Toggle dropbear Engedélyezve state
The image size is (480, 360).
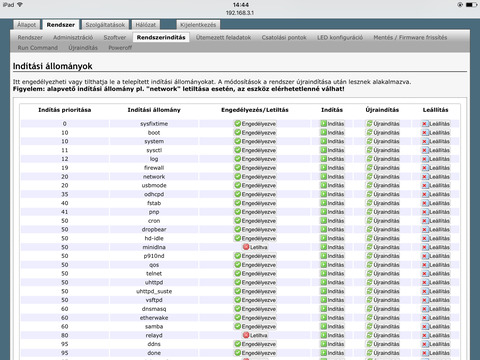255,230
